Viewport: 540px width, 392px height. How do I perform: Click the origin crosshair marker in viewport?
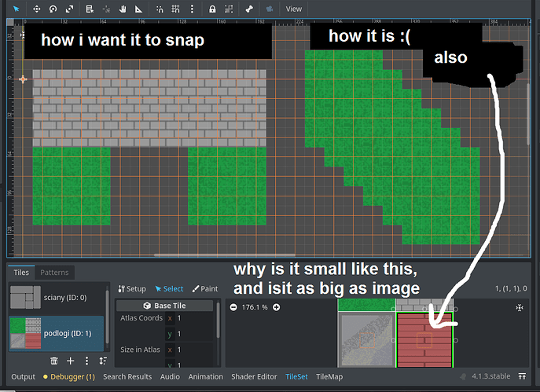tap(23, 79)
